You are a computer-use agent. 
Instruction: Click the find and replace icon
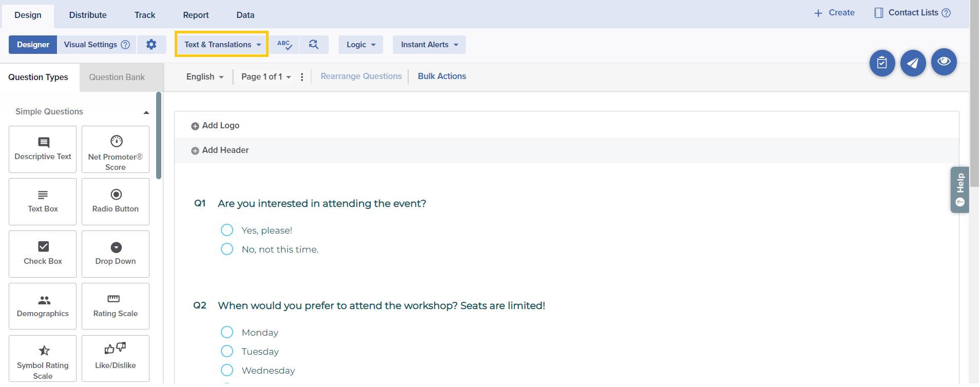pos(313,45)
